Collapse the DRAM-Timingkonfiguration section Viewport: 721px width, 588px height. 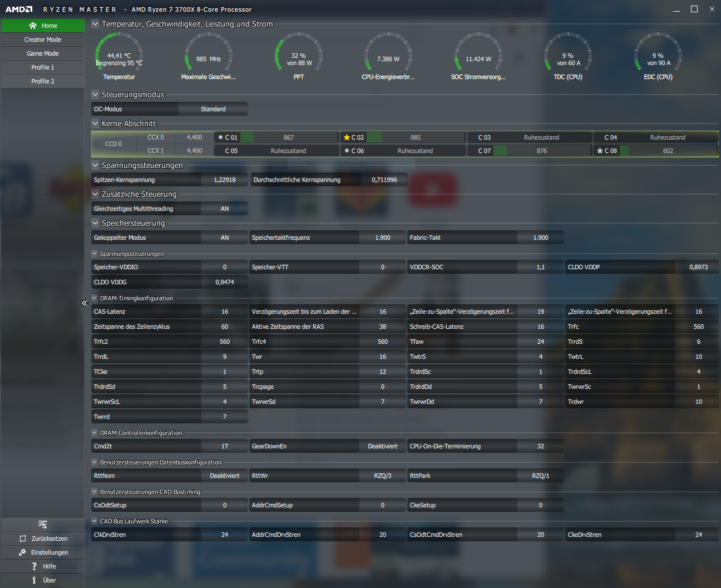[x=95, y=298]
